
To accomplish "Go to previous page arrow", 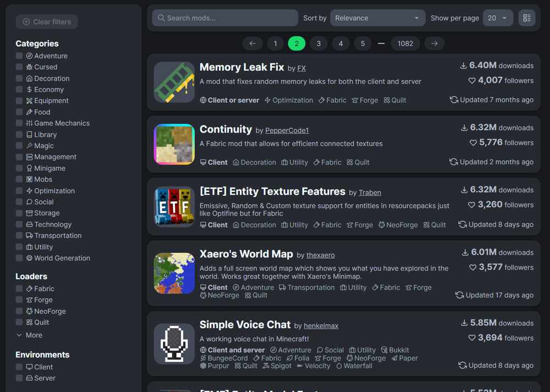I will coord(252,43).
